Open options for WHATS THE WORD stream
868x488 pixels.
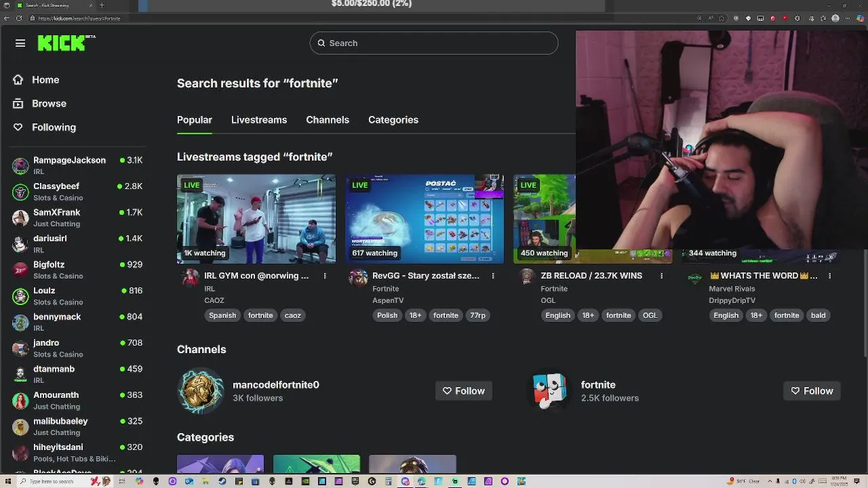coord(829,276)
